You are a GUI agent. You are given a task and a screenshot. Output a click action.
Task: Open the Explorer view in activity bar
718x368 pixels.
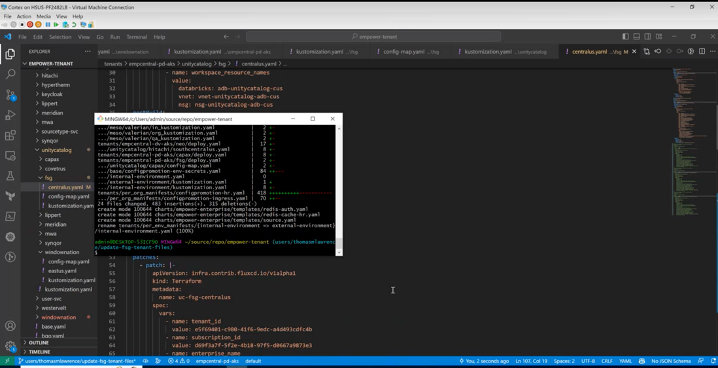tap(10, 54)
